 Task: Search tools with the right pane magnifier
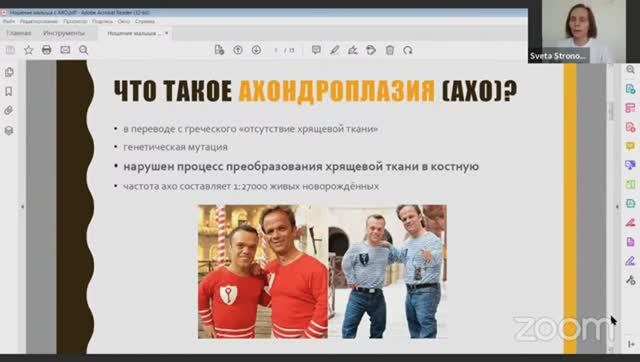click(630, 70)
